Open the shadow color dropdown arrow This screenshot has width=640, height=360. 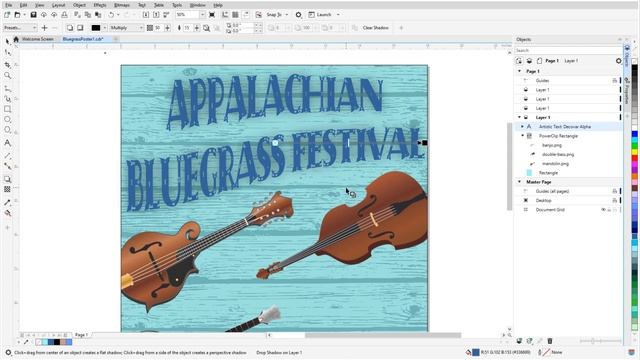click(105, 28)
